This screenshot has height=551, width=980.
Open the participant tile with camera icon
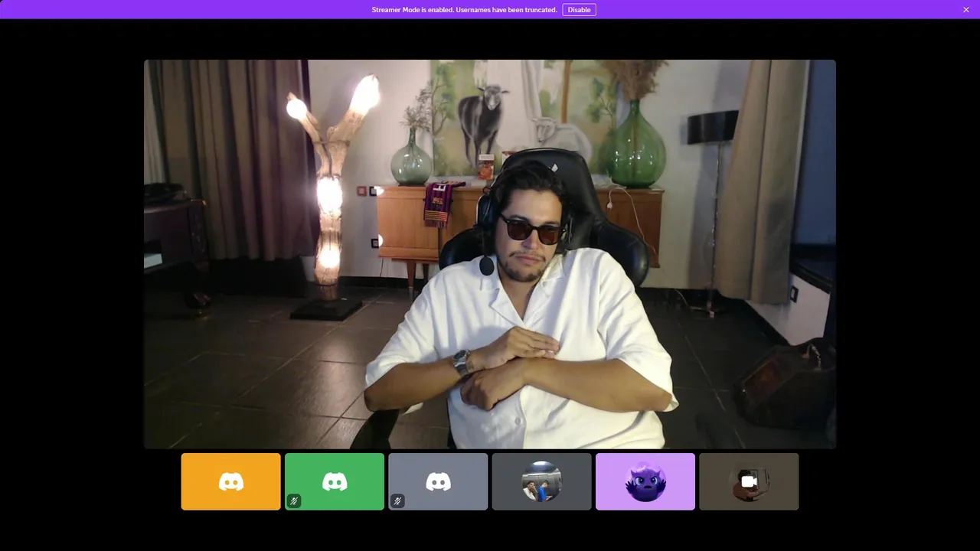click(749, 481)
